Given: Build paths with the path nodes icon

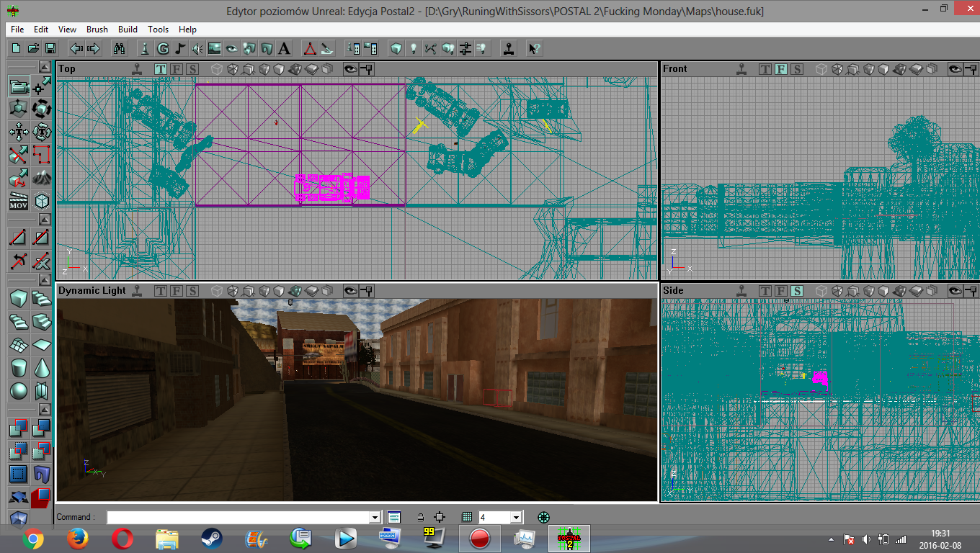Looking at the screenshot, I should pyautogui.click(x=430, y=48).
